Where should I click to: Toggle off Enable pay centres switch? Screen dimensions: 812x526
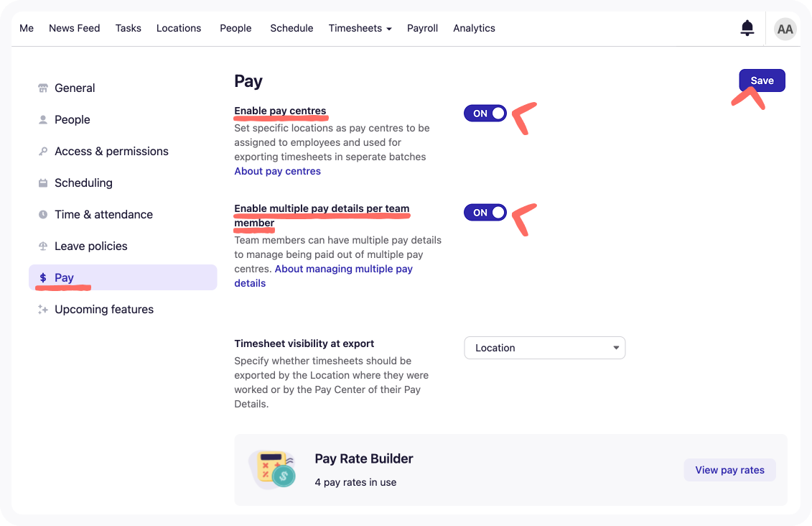click(485, 114)
